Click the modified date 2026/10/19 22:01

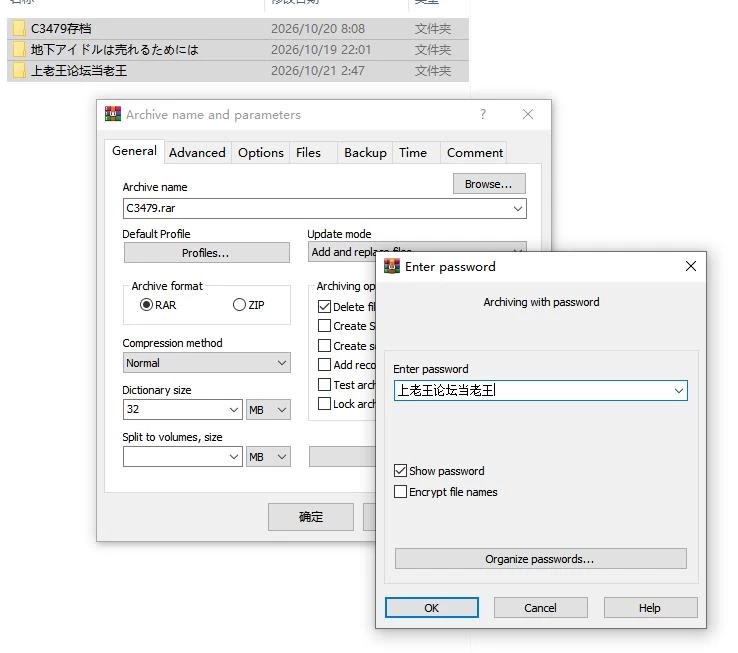pos(321,49)
